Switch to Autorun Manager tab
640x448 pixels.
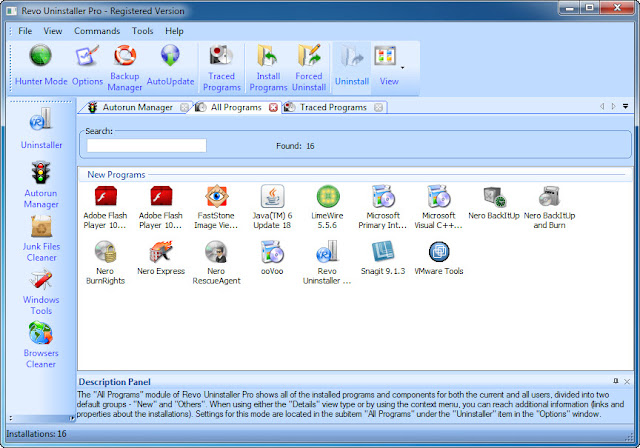(x=137, y=107)
